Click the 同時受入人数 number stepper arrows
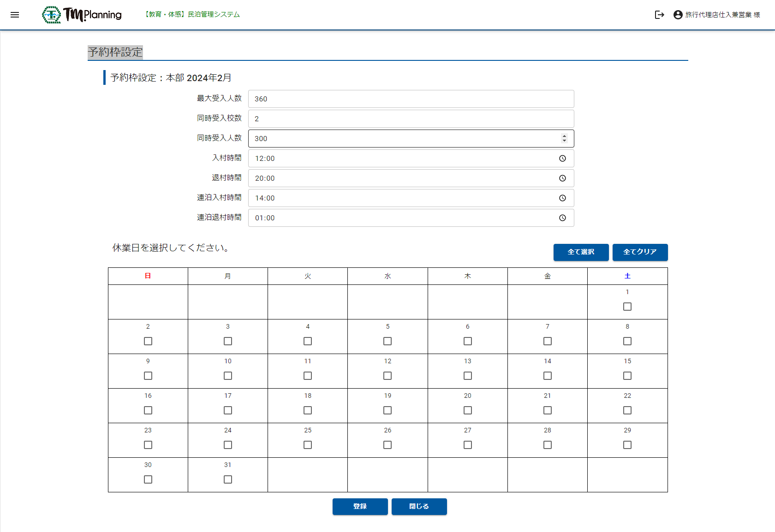 click(x=564, y=138)
